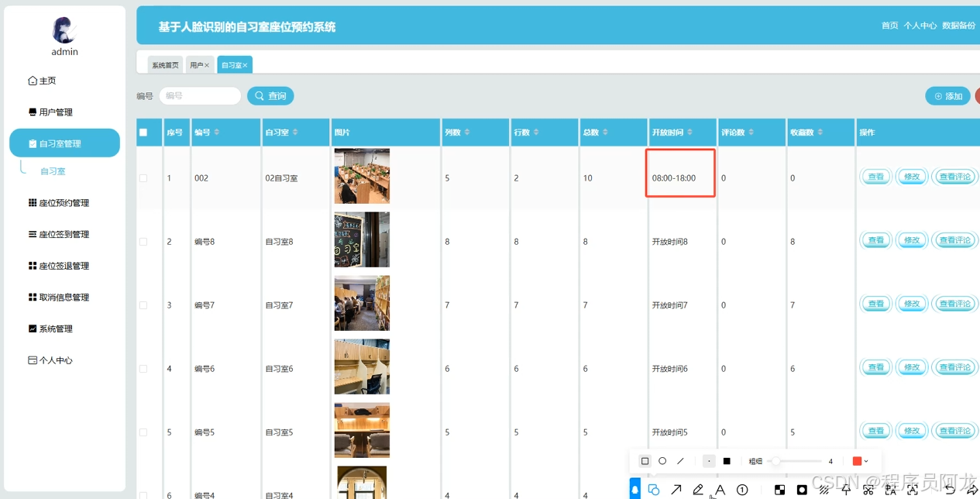The image size is (980, 499).
Task: Click 修改 for row 编号8
Action: 912,240
